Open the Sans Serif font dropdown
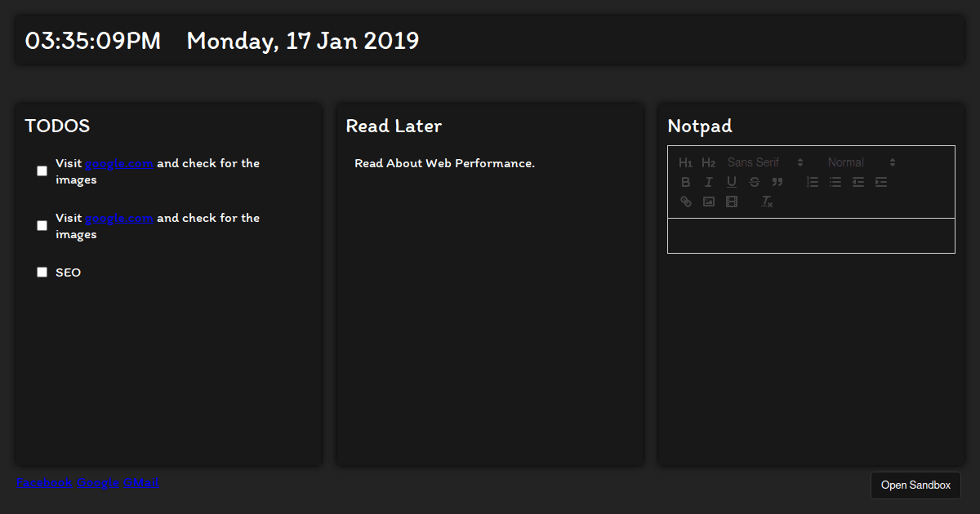The width and height of the screenshot is (980, 514). pos(765,162)
